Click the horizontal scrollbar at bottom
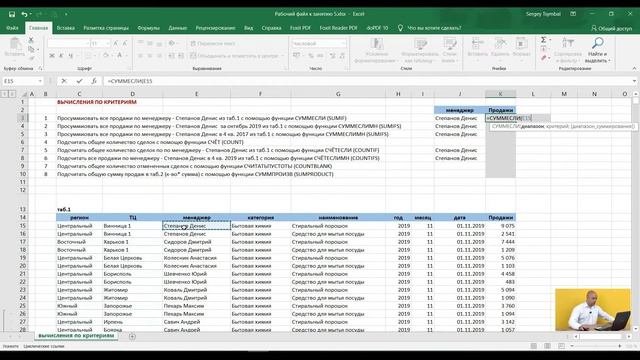The image size is (640, 360). (x=600, y=337)
